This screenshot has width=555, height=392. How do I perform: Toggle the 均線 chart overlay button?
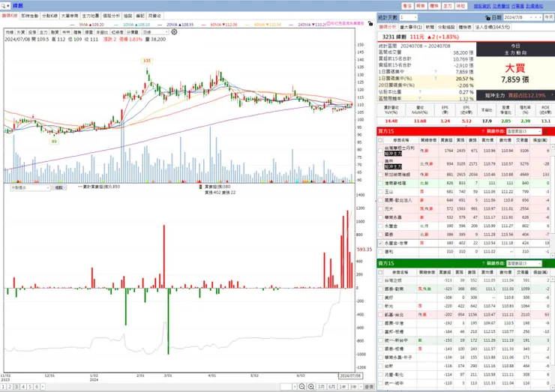(x=10, y=32)
